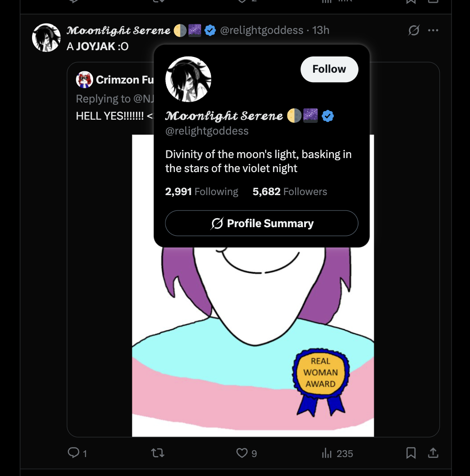Click the blue verified badge in hover card
The height and width of the screenshot is (476, 470).
[x=328, y=116]
